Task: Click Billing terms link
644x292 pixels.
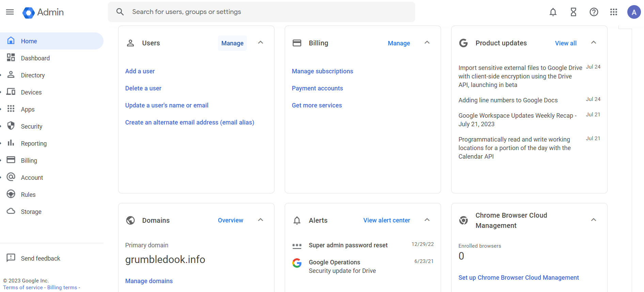Action: coord(62,288)
